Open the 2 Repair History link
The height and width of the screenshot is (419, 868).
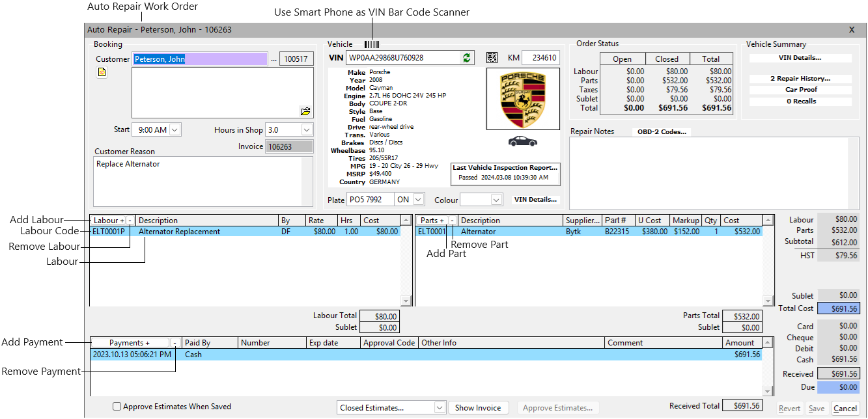tap(800, 79)
